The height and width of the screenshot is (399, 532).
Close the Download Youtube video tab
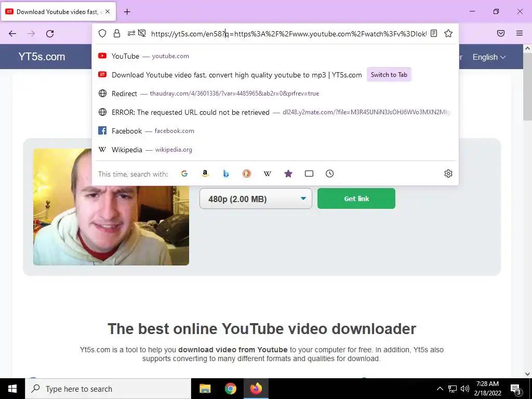pyautogui.click(x=108, y=11)
